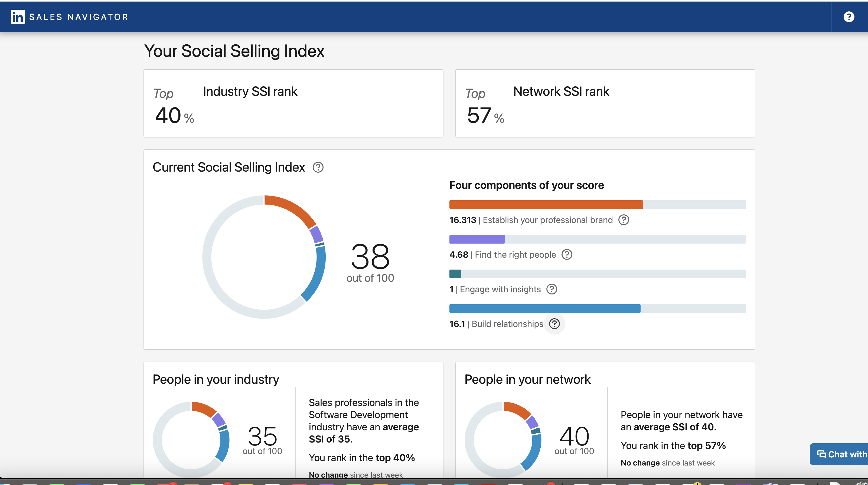This screenshot has height=485, width=868.
Task: Open the help icon for Build relationships
Action: click(x=554, y=324)
